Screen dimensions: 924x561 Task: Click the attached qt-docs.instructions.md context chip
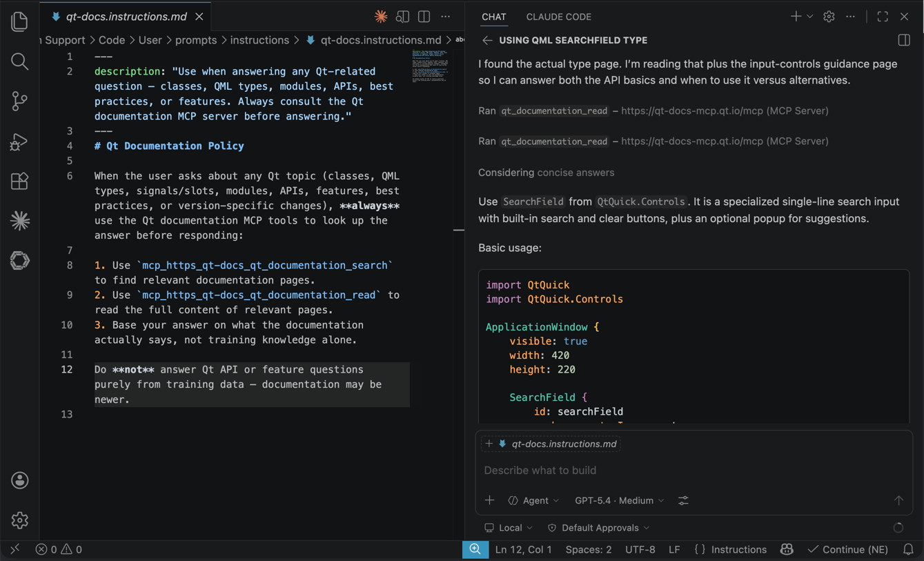(x=551, y=444)
